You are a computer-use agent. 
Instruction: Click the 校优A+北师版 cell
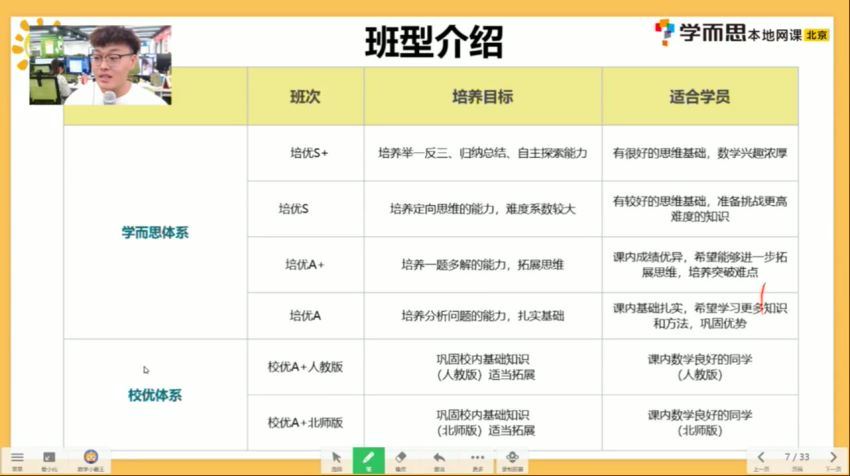click(305, 422)
